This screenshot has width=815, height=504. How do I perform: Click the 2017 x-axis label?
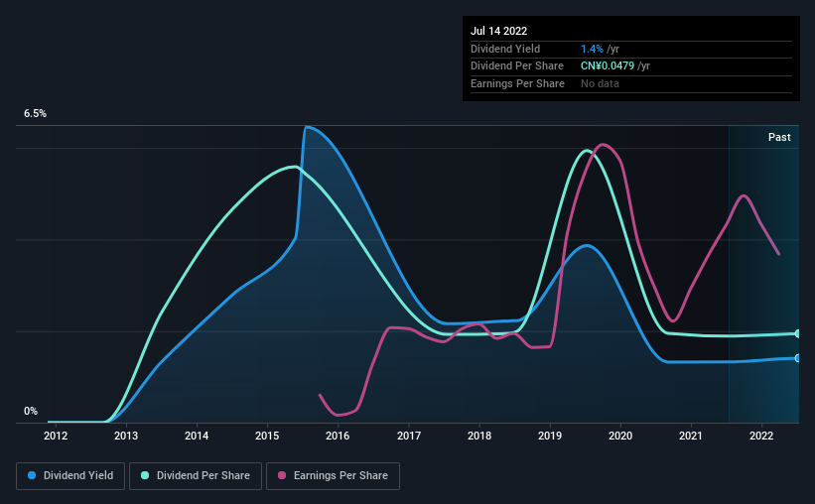coord(409,436)
